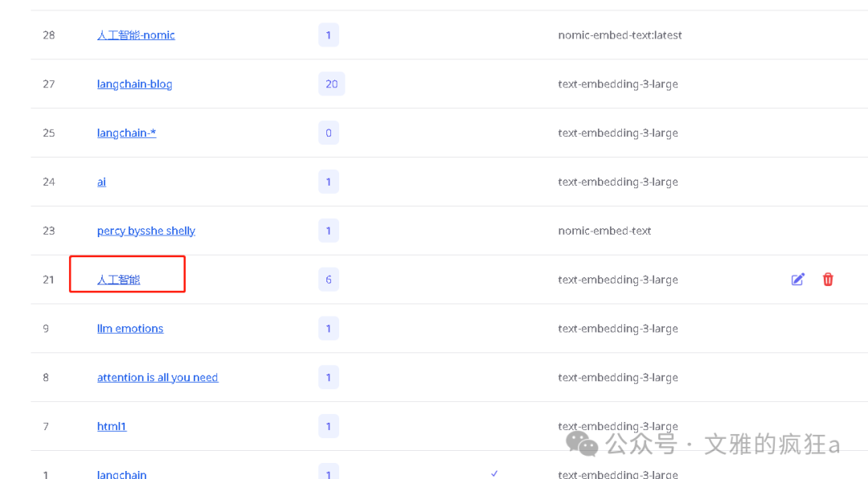Open the 'ai' link

coord(101,182)
